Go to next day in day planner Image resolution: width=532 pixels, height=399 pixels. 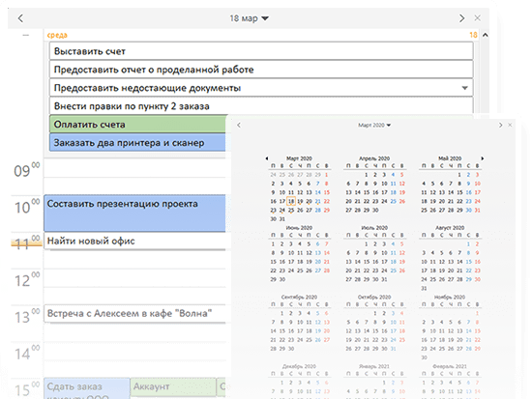click(461, 18)
